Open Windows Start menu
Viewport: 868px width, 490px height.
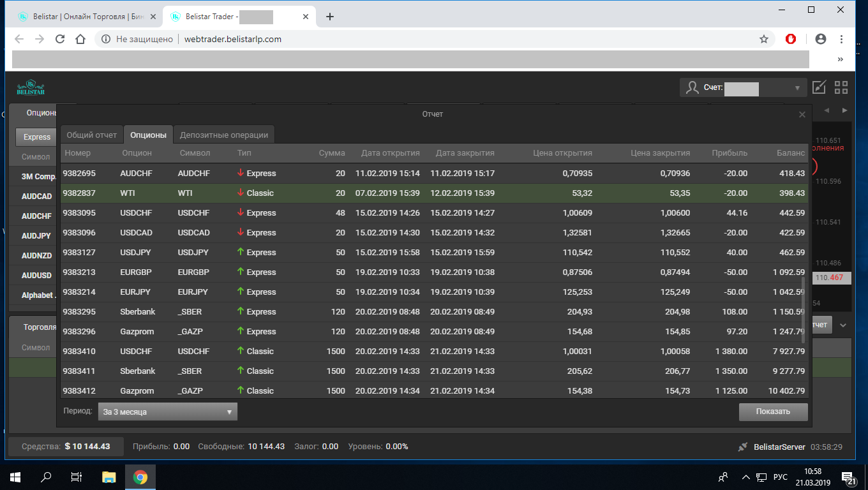click(x=15, y=477)
